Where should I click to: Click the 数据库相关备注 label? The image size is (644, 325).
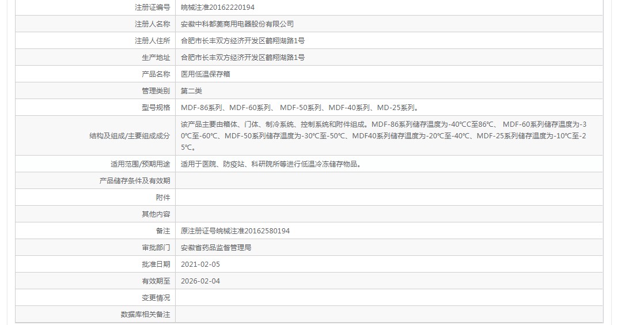(145, 314)
